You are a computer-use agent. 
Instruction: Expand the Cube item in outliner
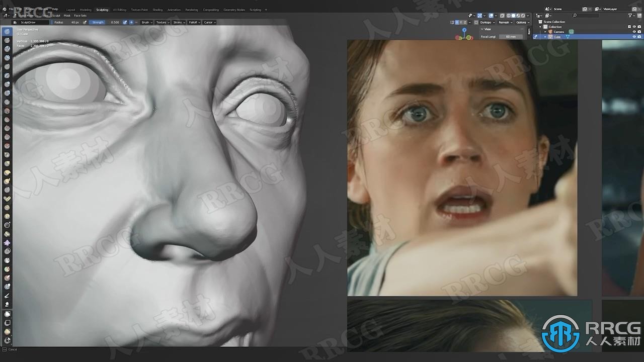545,37
